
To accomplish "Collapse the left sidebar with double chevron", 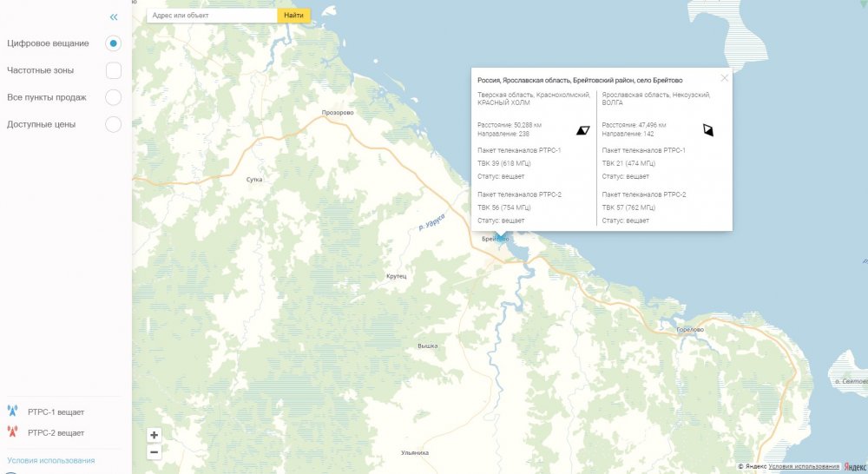I will (113, 16).
